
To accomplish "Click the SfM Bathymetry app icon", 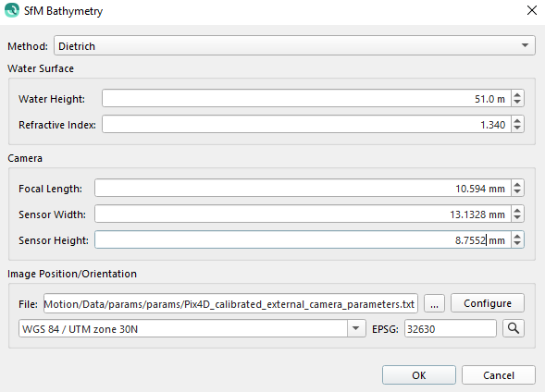I will pos(12,10).
